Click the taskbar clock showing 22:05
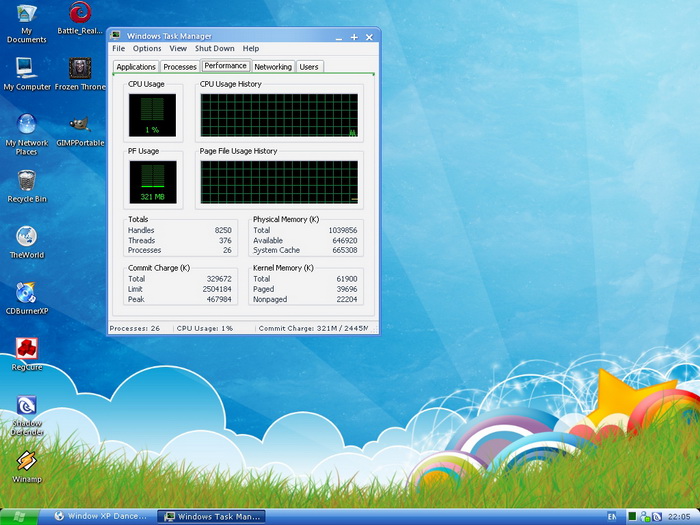The height and width of the screenshot is (525, 700). click(679, 517)
